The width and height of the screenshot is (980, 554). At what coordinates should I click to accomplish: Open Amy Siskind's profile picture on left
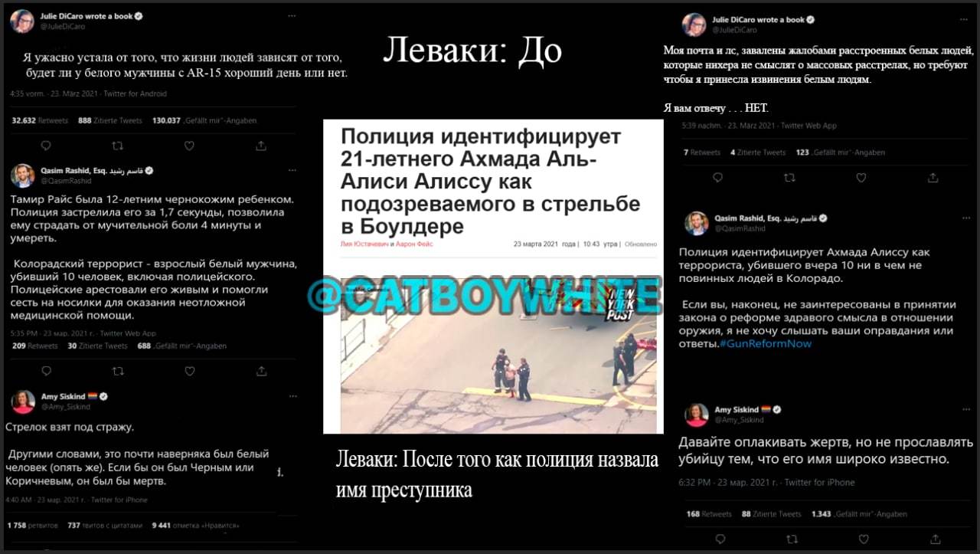coord(22,402)
